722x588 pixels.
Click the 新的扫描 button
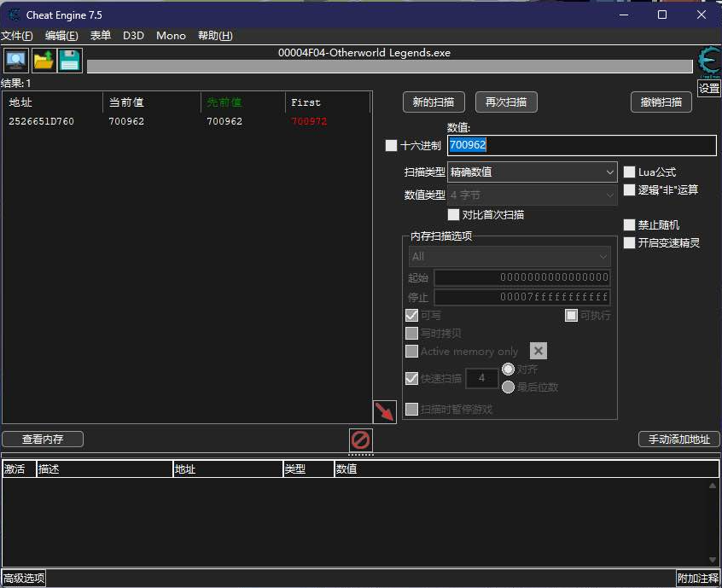point(434,102)
